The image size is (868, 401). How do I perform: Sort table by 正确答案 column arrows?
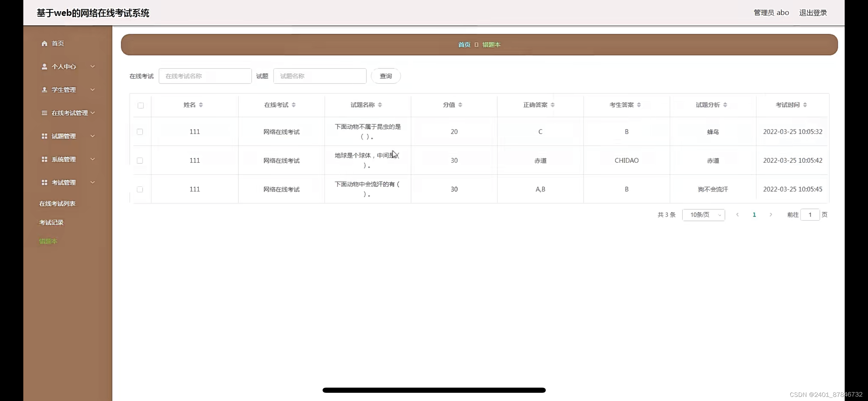coord(553,105)
